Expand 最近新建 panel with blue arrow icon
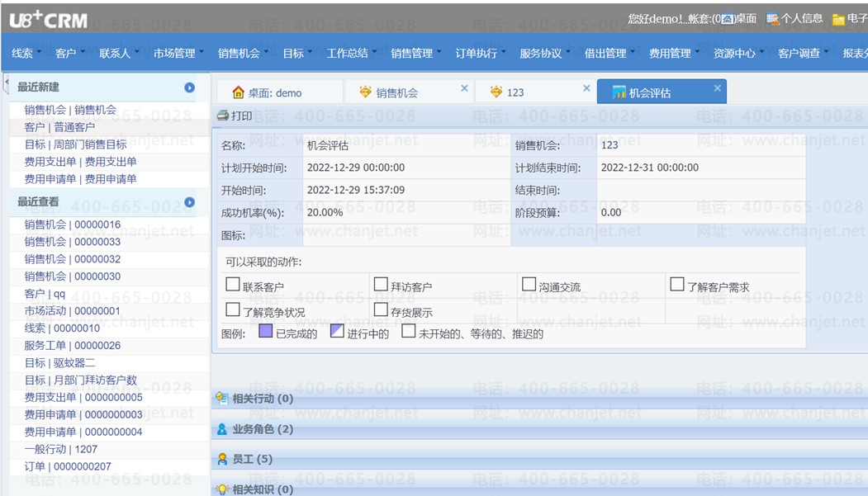Viewport: 868px width, 496px height. click(189, 87)
